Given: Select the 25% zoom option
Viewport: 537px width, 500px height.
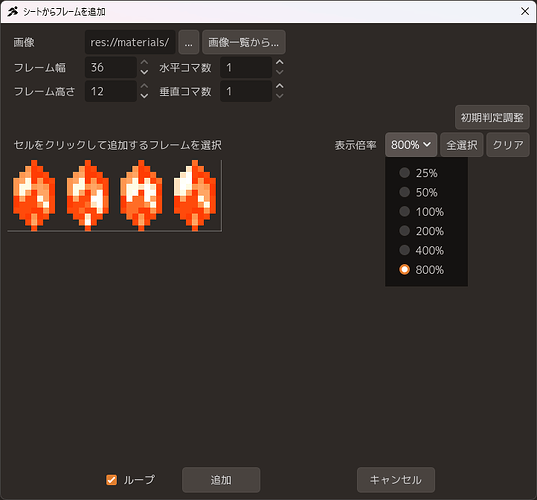Looking at the screenshot, I should [426, 173].
